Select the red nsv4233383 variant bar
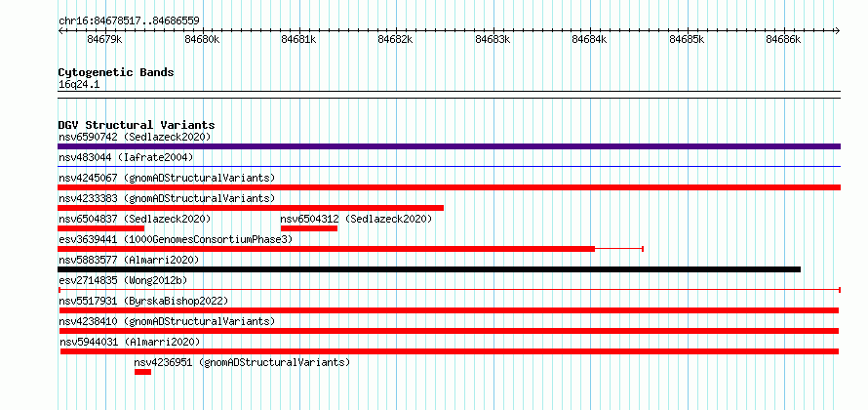This screenshot has width=868, height=410. [251, 208]
